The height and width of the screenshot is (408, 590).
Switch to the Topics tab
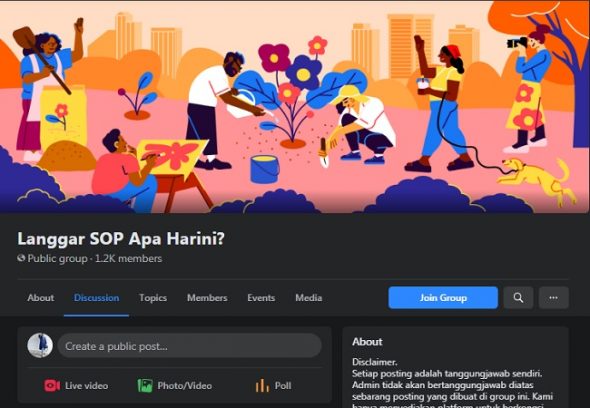(153, 298)
